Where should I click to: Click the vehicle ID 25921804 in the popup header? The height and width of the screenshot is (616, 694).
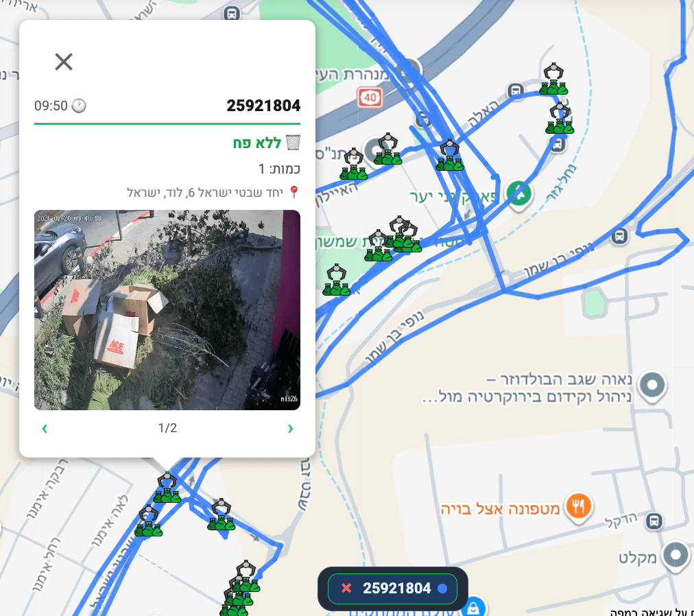pos(263,106)
